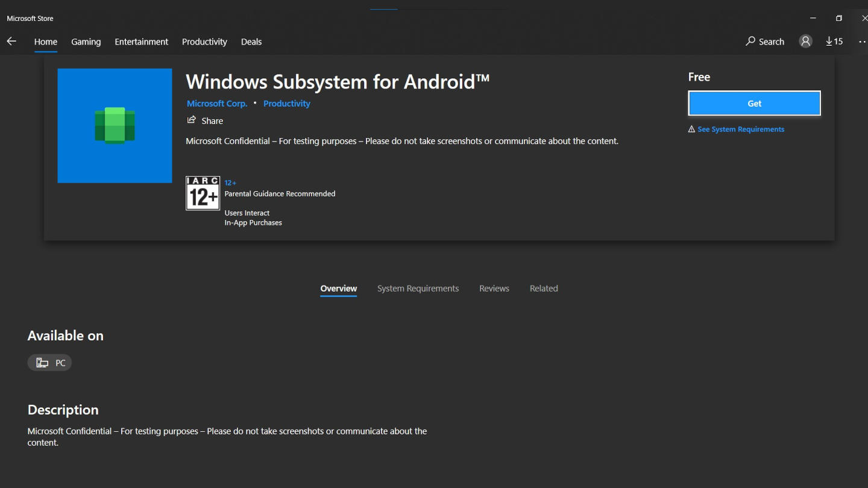868x488 pixels.
Task: Click the IARC 12+ age rating badge
Action: 203,193
